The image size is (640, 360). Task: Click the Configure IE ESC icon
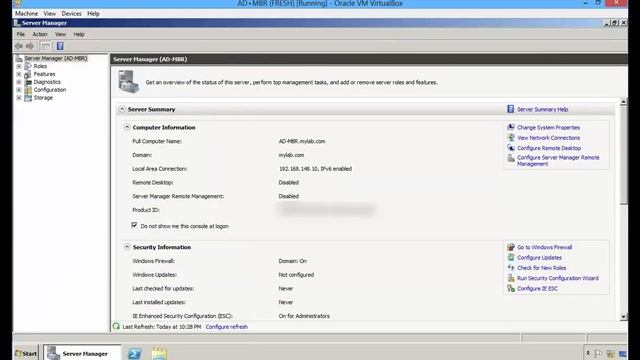(x=511, y=288)
